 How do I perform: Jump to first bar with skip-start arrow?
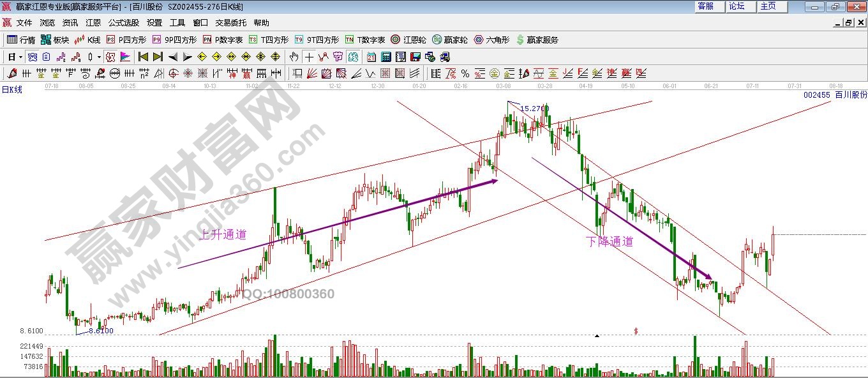point(143,57)
